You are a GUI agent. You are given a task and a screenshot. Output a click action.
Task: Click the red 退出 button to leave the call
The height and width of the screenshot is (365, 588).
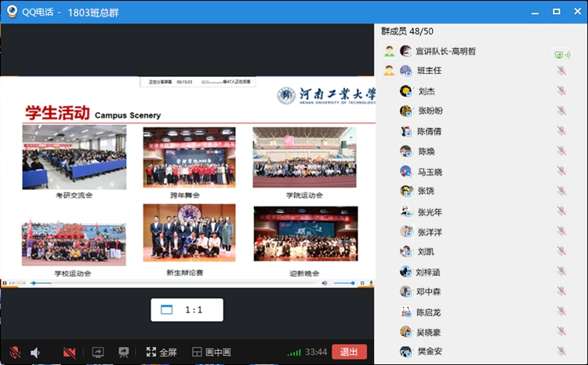point(349,352)
